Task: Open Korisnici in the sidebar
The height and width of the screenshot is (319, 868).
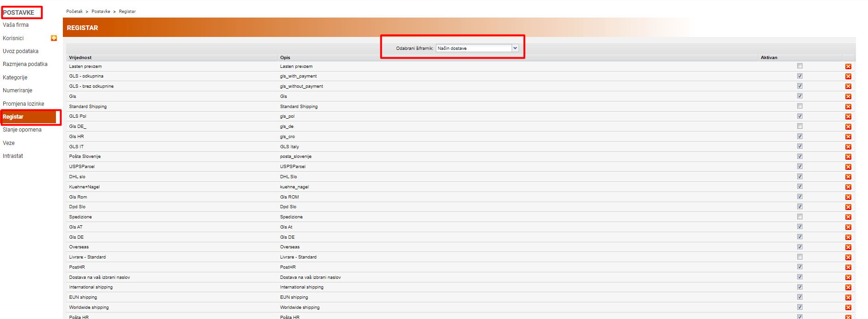Action: tap(13, 38)
